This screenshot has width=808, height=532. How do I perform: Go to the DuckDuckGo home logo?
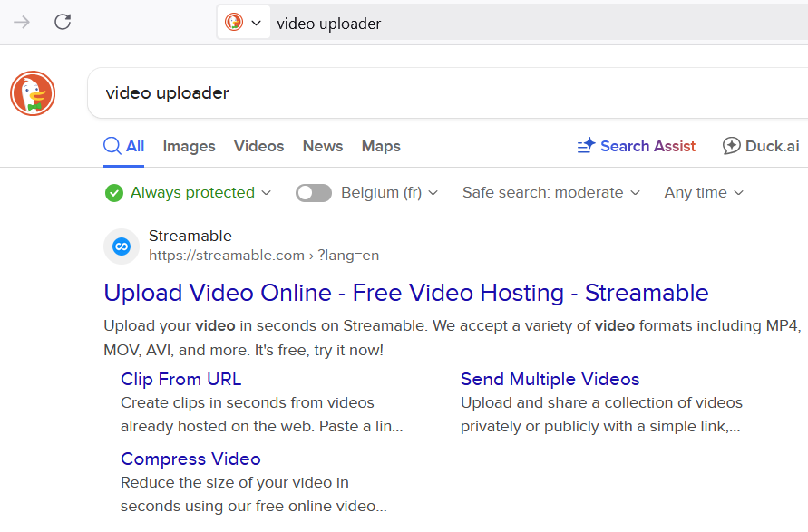33,93
